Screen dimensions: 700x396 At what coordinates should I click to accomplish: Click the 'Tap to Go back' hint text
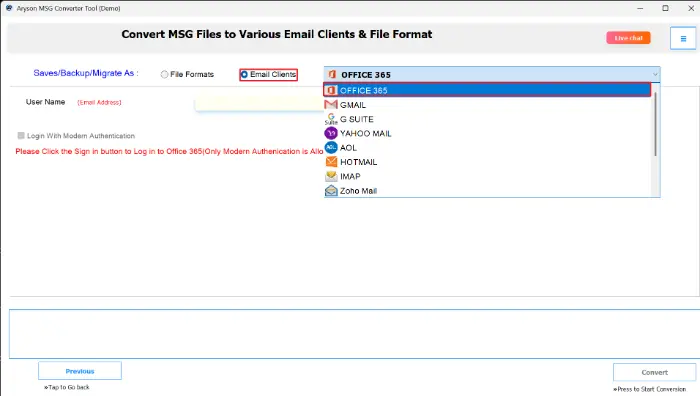(67, 387)
